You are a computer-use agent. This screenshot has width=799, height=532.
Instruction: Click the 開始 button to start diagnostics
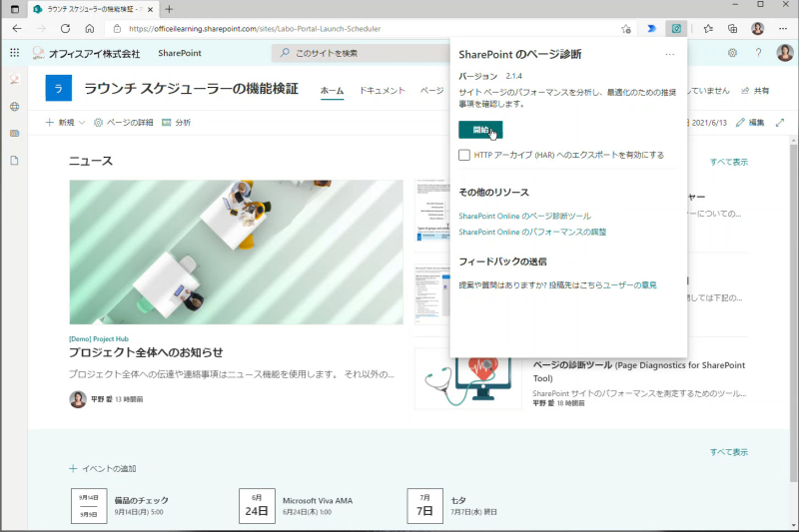[x=480, y=130]
